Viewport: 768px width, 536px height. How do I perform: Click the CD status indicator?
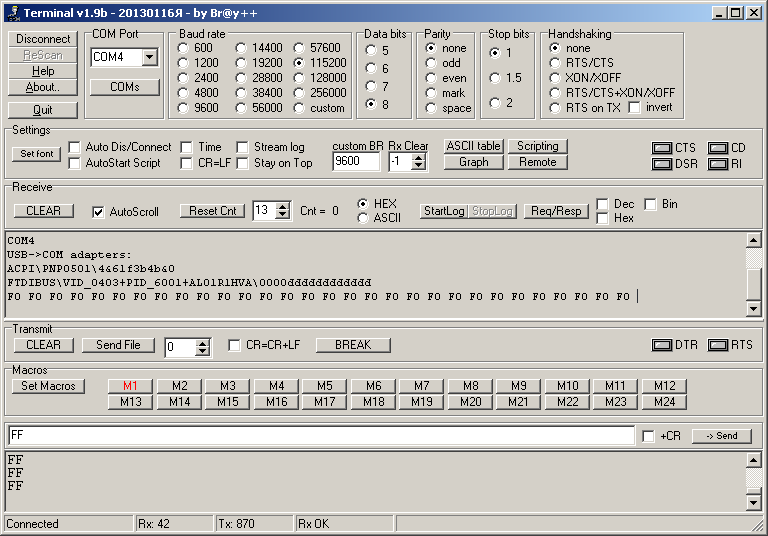tap(717, 148)
